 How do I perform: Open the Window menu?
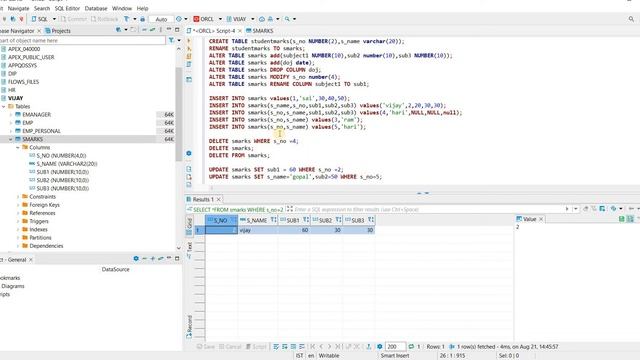click(x=122, y=8)
